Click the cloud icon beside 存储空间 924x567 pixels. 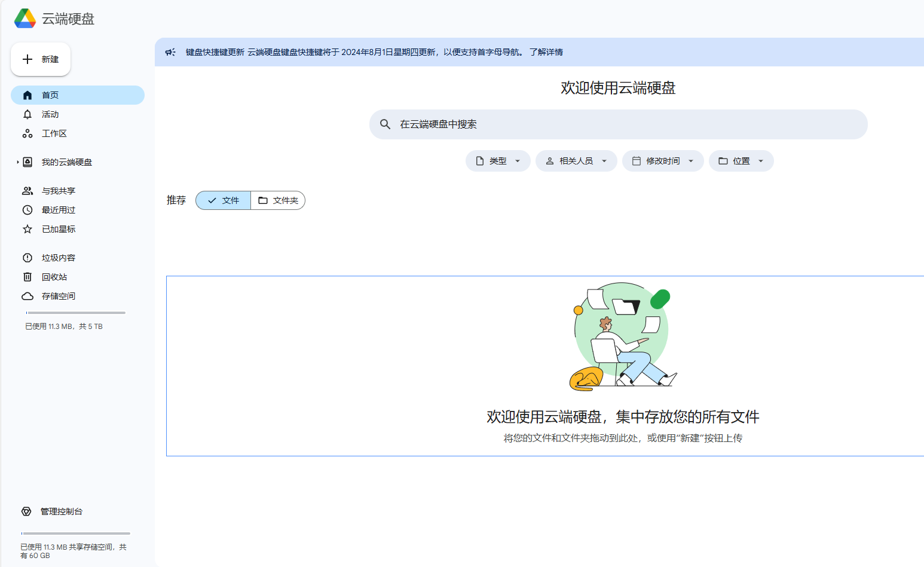(27, 296)
